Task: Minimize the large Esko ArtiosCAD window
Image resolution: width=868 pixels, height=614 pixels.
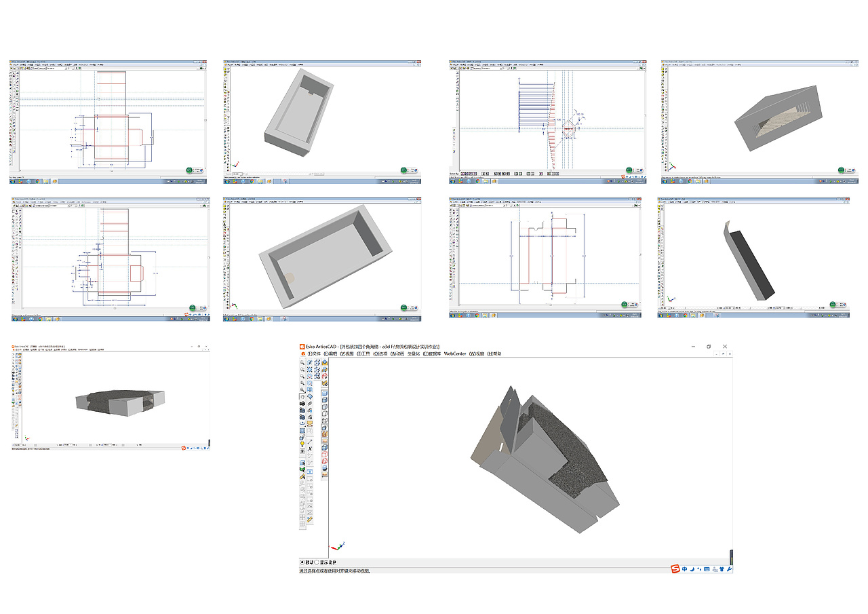Action: pos(693,347)
